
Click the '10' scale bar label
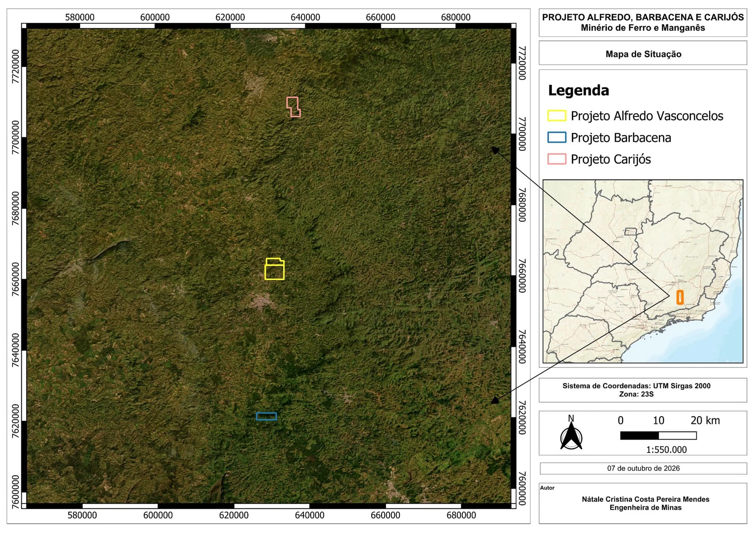pyautogui.click(x=659, y=421)
